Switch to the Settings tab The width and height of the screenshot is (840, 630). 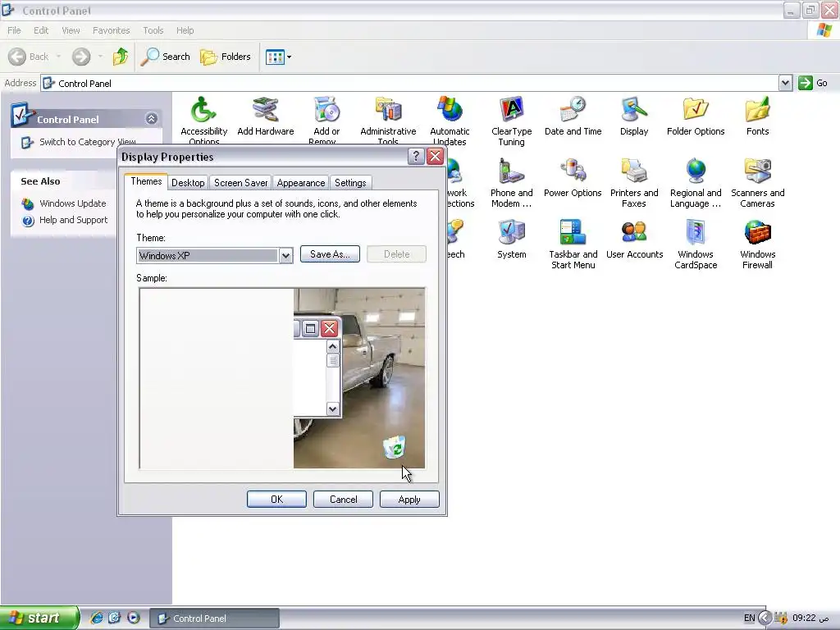pyautogui.click(x=350, y=183)
